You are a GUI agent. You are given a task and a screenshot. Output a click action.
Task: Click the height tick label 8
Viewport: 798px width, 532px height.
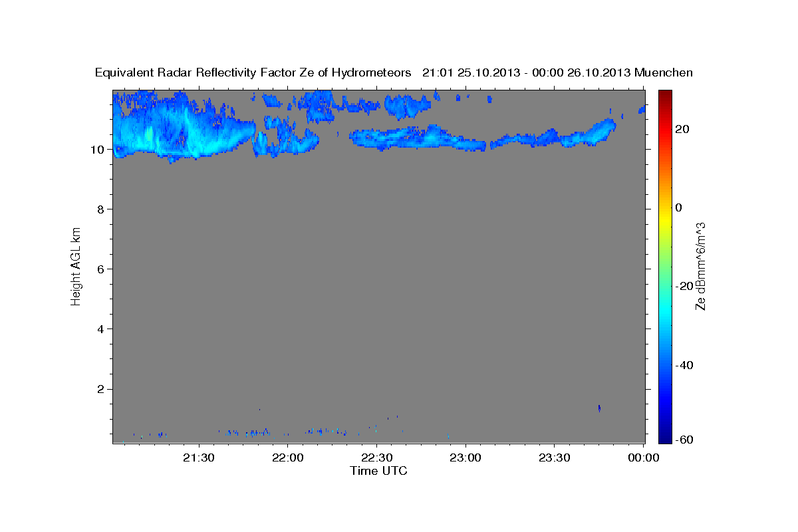point(101,209)
